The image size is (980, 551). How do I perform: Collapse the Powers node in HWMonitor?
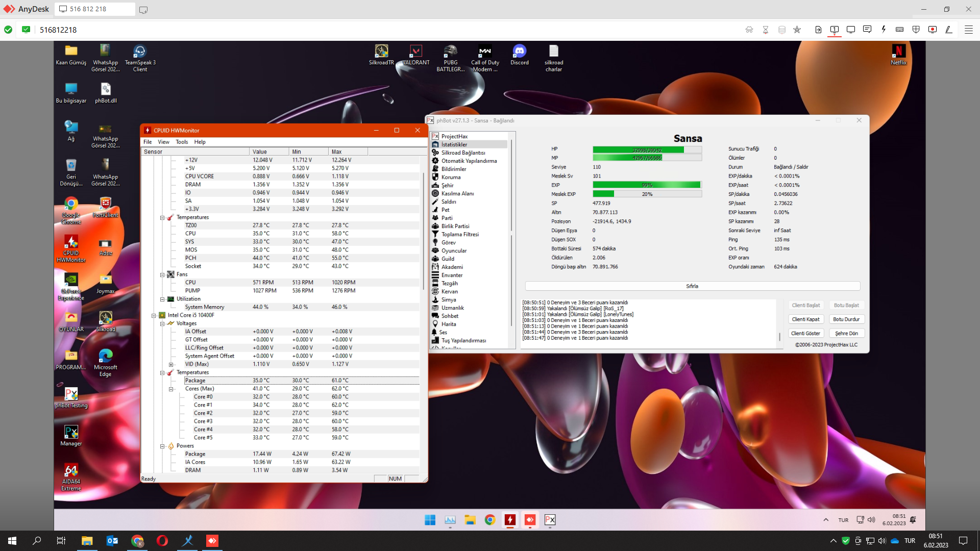pyautogui.click(x=162, y=446)
